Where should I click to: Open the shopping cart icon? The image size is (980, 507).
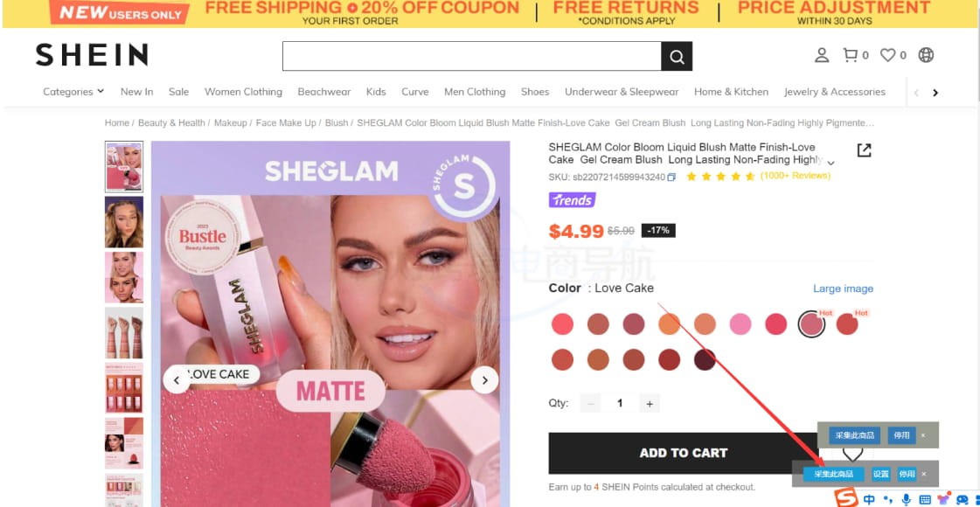tap(850, 55)
